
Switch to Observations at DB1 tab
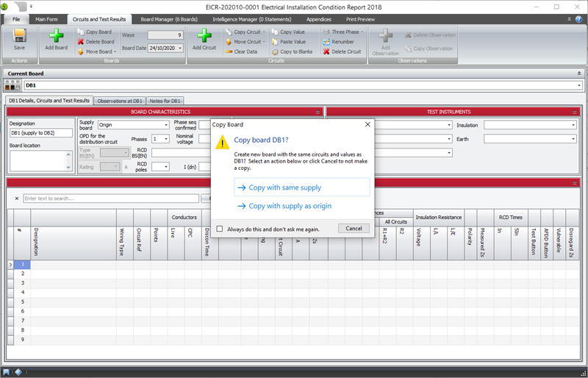pyautogui.click(x=120, y=101)
